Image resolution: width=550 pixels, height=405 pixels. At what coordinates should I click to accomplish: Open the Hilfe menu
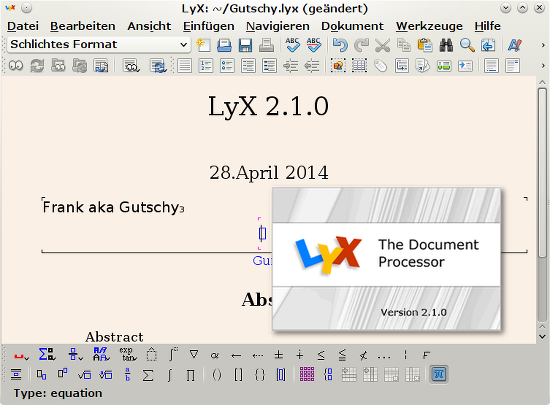[x=487, y=26]
